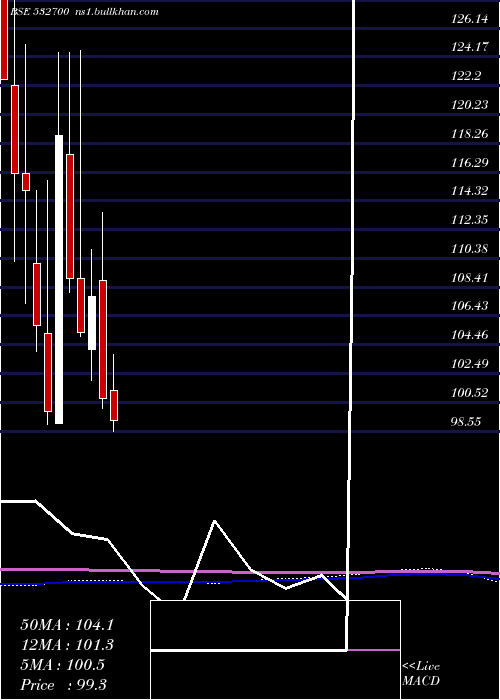
Task: Click the <<Live MACD label
Action: tap(421, 674)
